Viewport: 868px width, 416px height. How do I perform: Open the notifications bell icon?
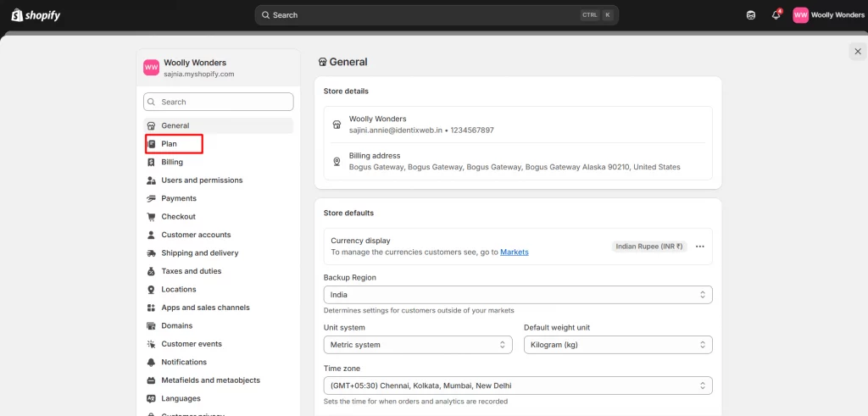point(776,15)
